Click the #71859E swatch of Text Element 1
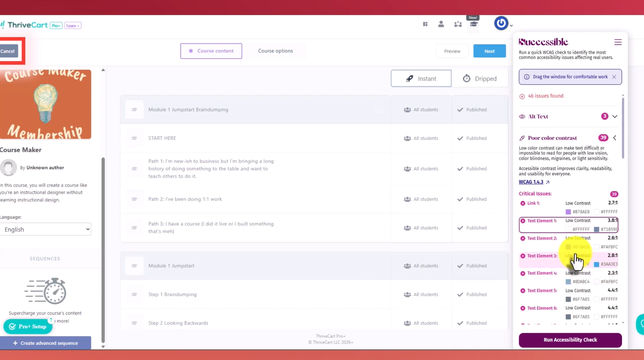Screen dimensions: 644x360 [x=597, y=229]
